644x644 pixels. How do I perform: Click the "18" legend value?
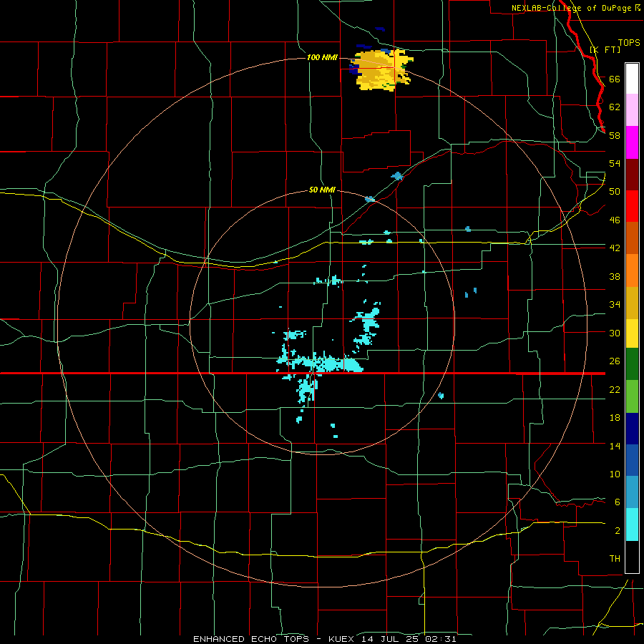615,418
